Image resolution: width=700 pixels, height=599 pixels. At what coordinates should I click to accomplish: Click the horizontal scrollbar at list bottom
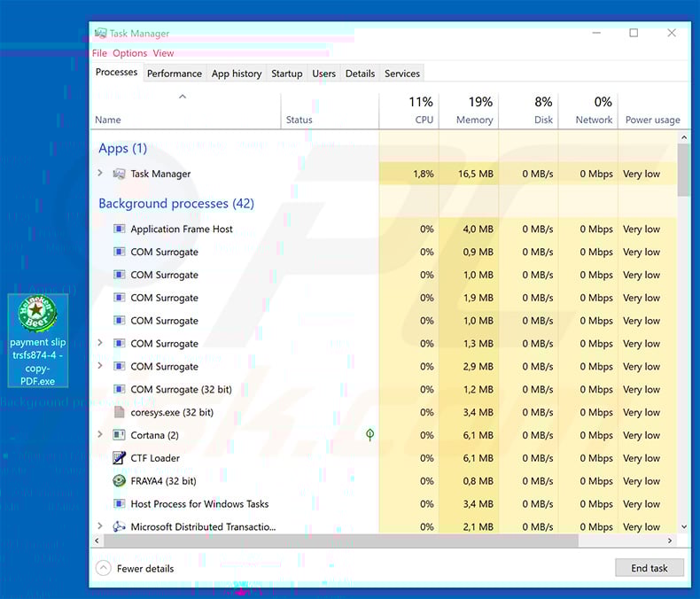[354, 540]
